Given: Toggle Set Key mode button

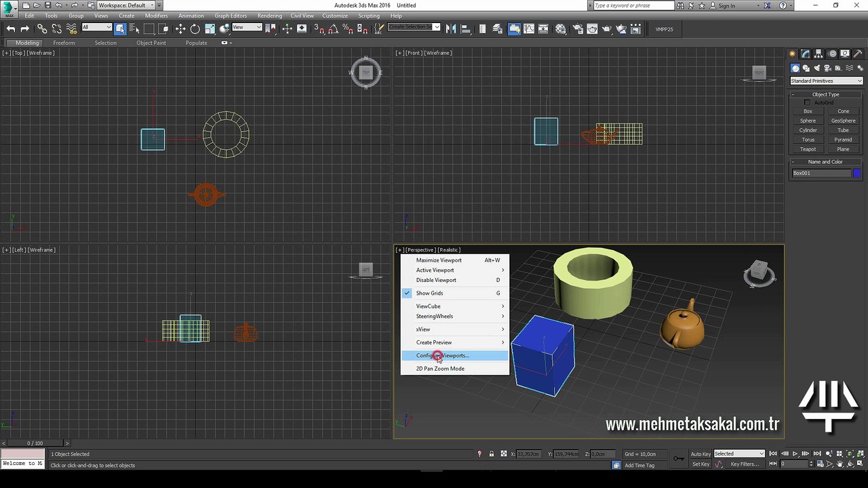Looking at the screenshot, I should 701,464.
